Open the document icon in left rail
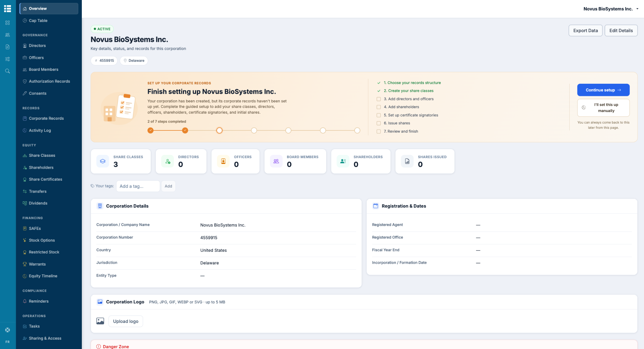This screenshot has height=349, width=644. (x=7, y=47)
